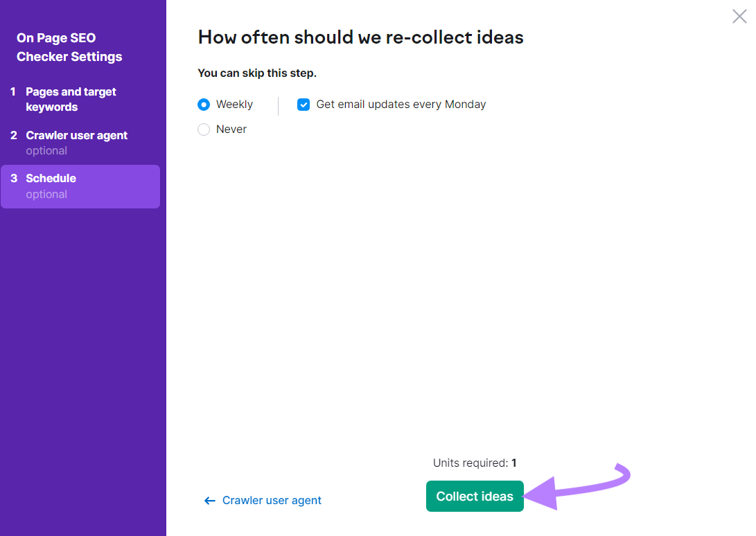Screen dimensions: 756x536
Task: Click the step number 1 in the sidebar
Action: pos(15,91)
